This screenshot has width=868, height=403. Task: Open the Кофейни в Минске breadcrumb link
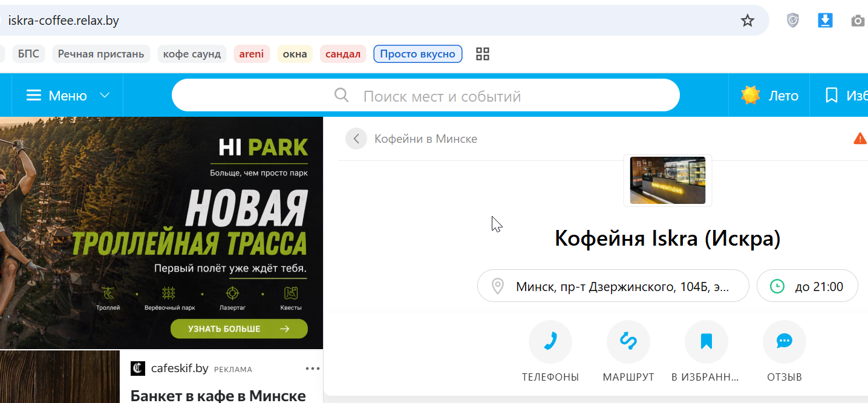[x=426, y=139]
